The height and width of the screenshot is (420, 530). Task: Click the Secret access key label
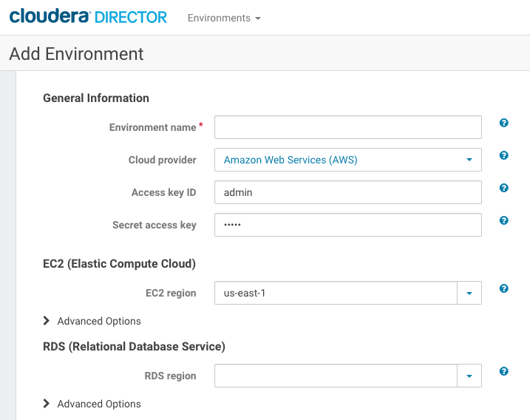click(154, 225)
